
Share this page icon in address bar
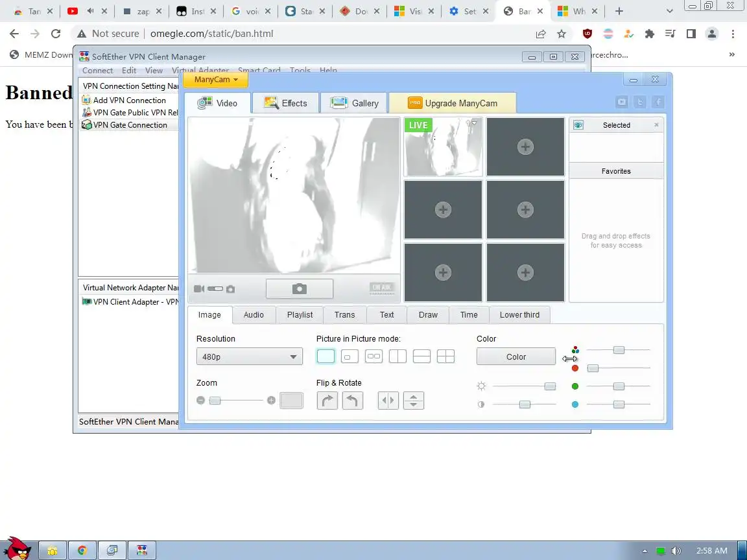tap(541, 33)
